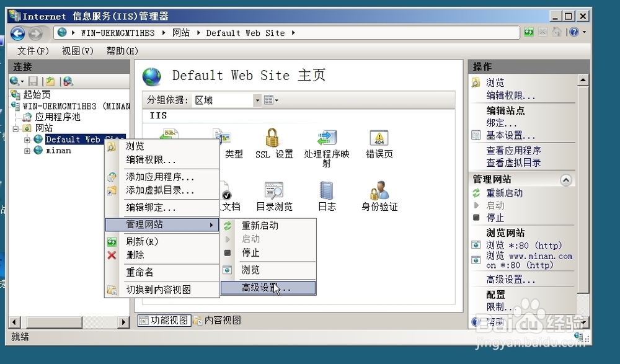620x364 pixels.
Task: Open help via the blue question mark icon
Action: [574, 32]
